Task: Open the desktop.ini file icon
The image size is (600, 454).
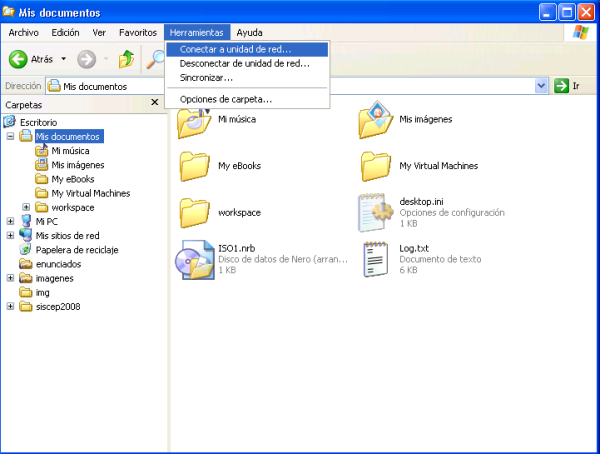Action: pos(378,212)
